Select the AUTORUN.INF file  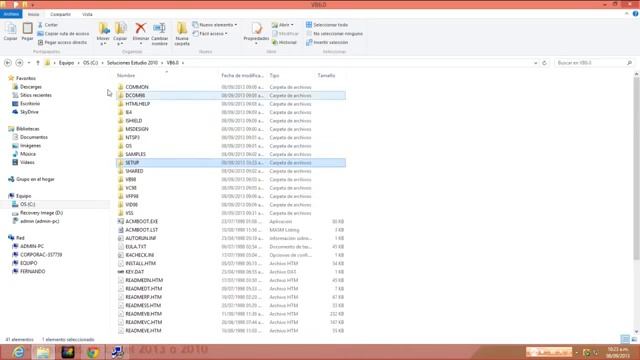pos(231,238)
